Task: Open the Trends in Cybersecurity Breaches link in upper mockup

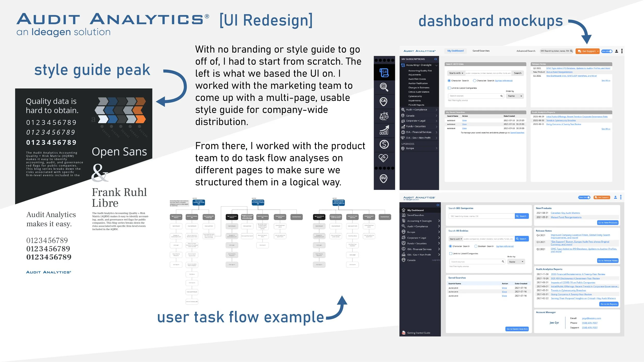Action: (561, 120)
